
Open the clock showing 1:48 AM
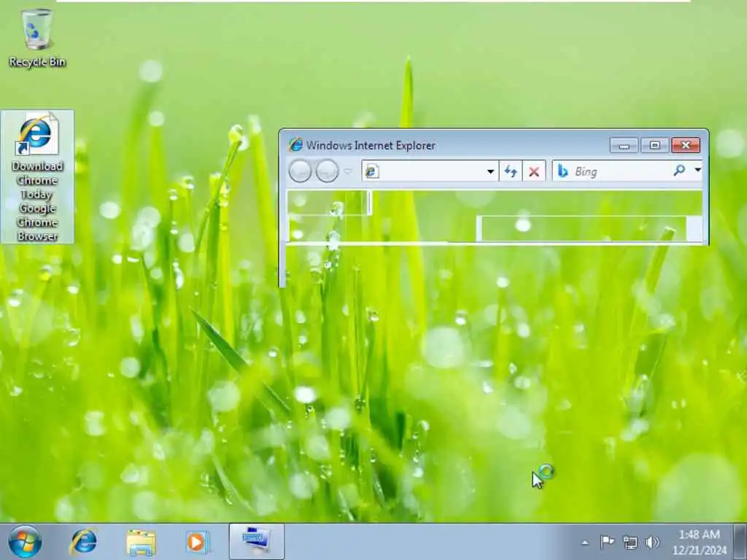pyautogui.click(x=700, y=542)
